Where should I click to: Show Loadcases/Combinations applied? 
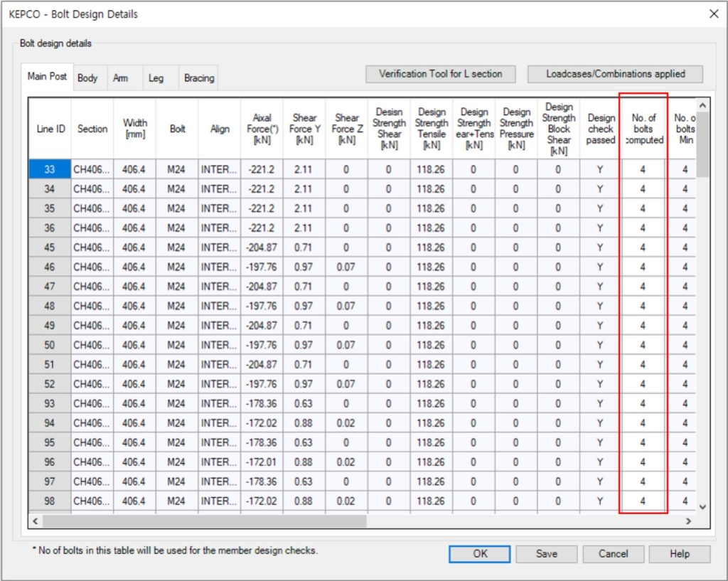pyautogui.click(x=615, y=74)
